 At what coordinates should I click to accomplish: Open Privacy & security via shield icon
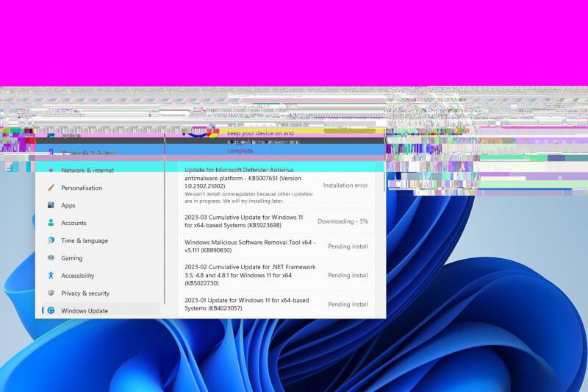(51, 293)
